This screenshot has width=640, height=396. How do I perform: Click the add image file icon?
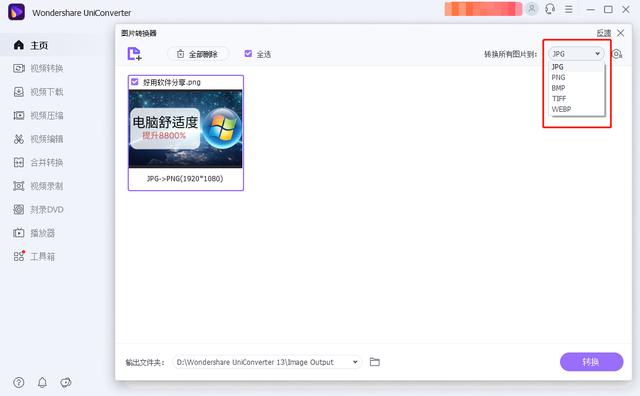pyautogui.click(x=134, y=54)
